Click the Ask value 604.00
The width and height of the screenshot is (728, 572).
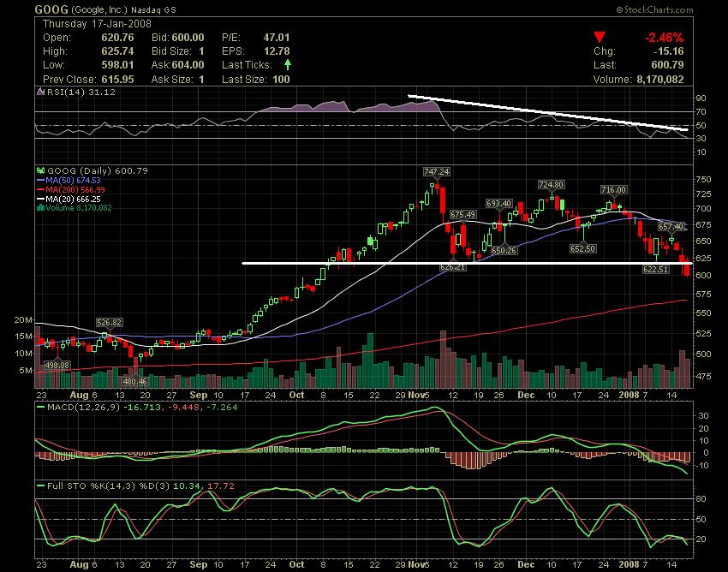point(188,65)
